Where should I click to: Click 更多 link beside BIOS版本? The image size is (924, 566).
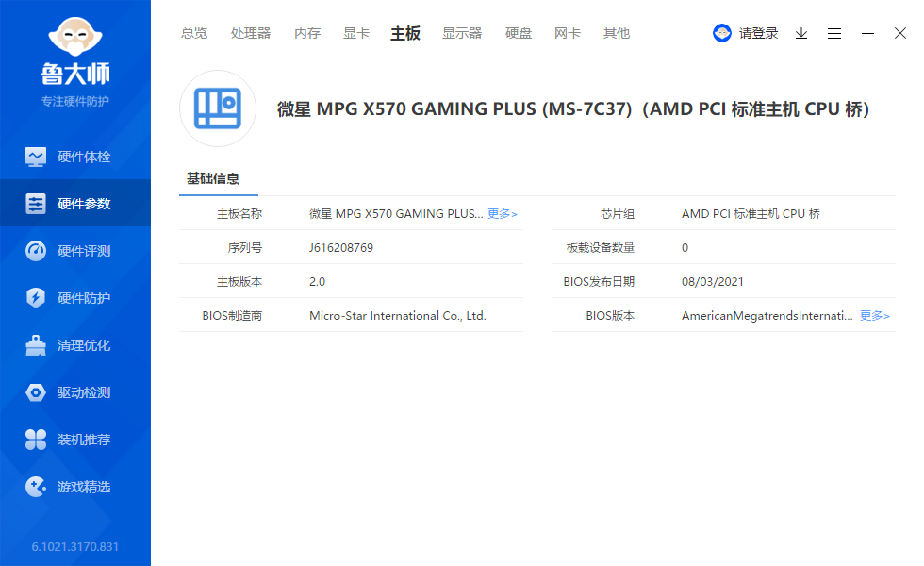[875, 316]
